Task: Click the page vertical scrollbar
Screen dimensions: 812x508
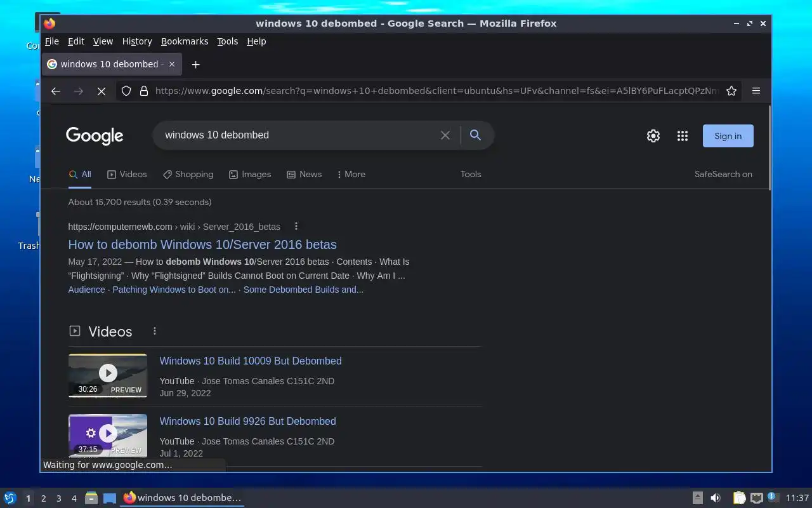Action: tap(769, 147)
